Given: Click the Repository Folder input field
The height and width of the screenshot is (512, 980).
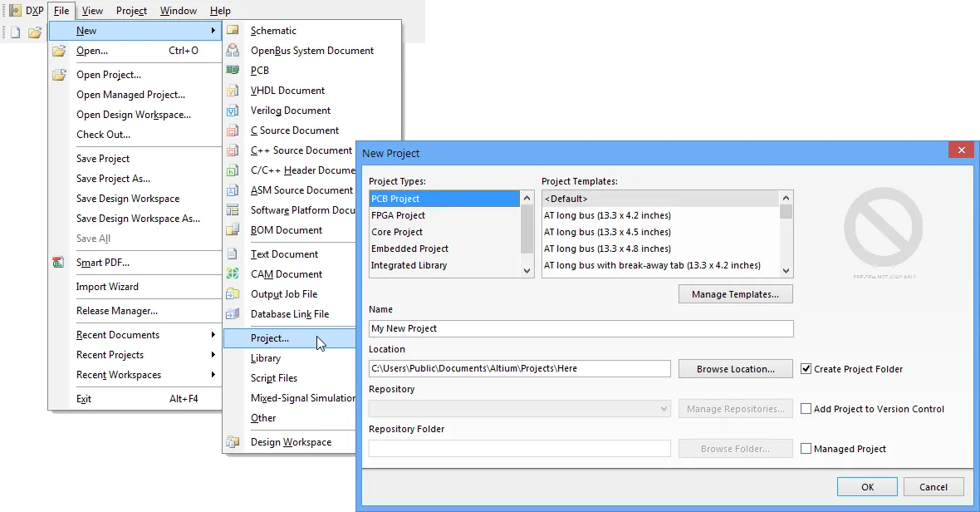Looking at the screenshot, I should pos(519,448).
